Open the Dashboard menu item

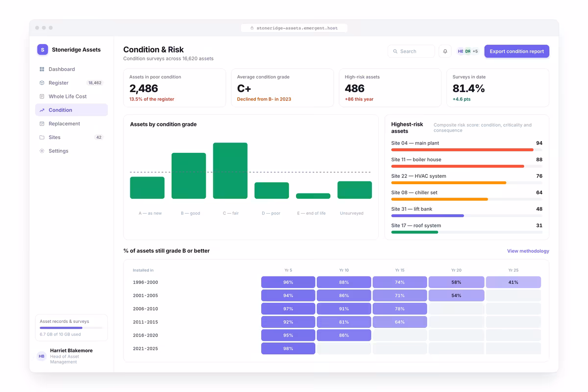pos(72,69)
